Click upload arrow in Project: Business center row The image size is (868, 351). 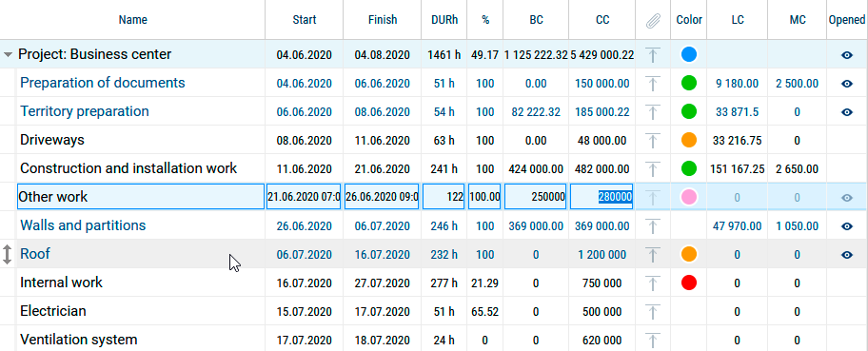click(653, 55)
